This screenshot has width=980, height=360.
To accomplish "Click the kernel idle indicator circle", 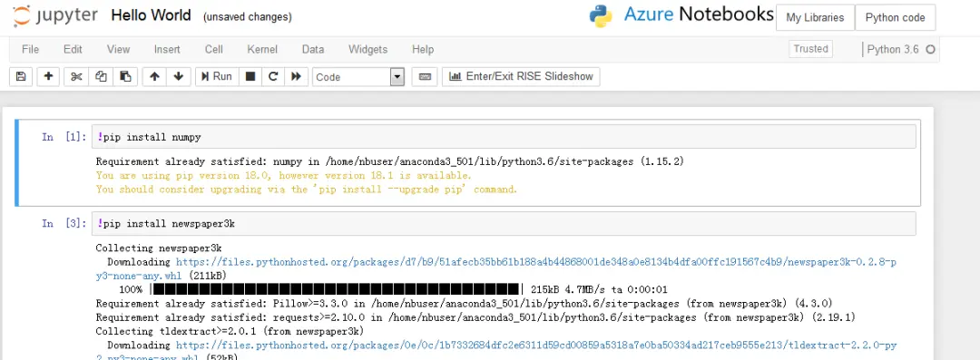I will 930,49.
